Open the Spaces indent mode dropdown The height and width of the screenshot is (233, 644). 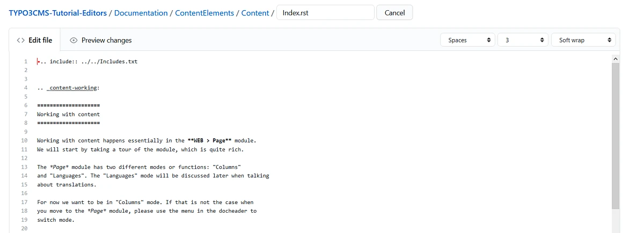click(x=467, y=40)
